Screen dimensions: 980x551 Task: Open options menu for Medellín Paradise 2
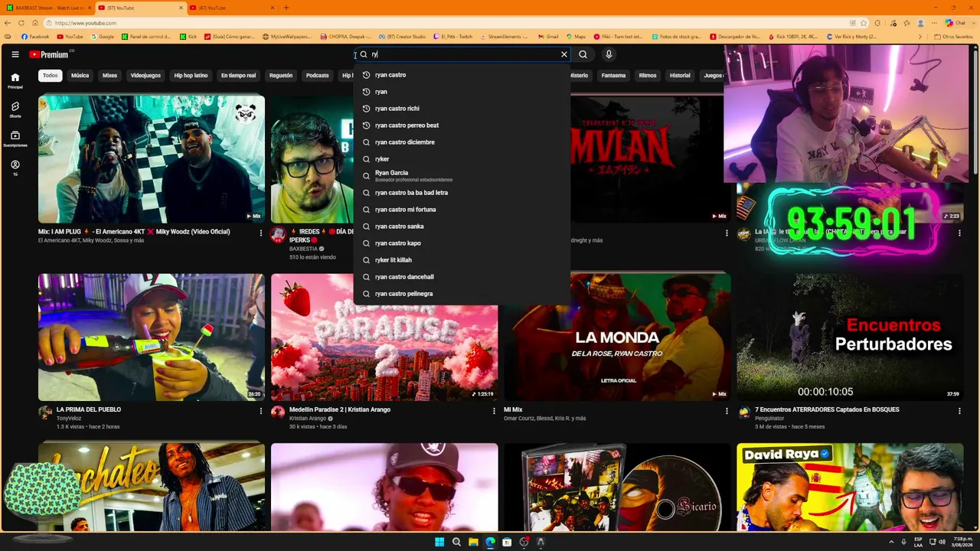(494, 411)
